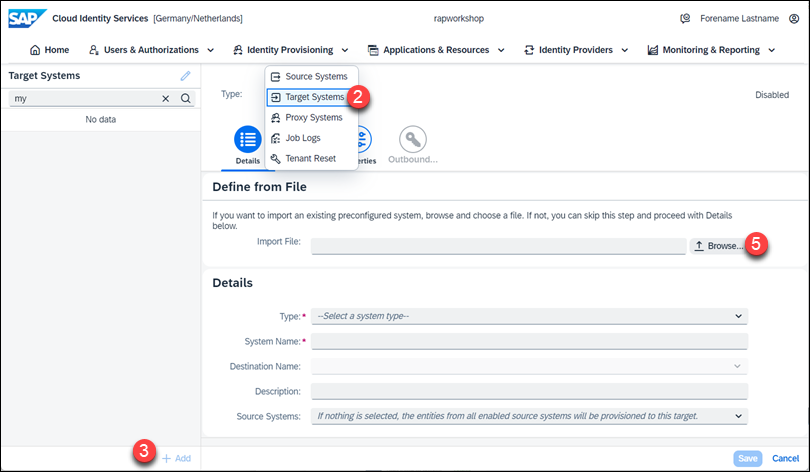Expand Applications & Resources chevron
The height and width of the screenshot is (472, 810).
coord(501,51)
